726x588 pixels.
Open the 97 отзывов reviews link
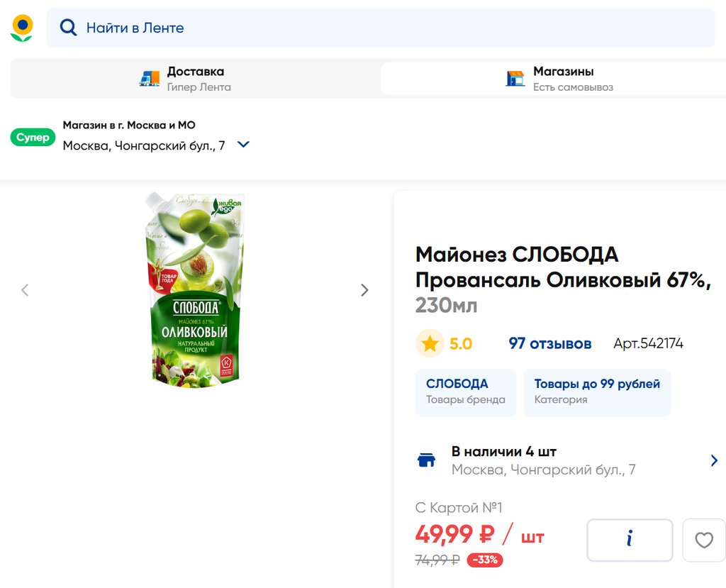[549, 344]
